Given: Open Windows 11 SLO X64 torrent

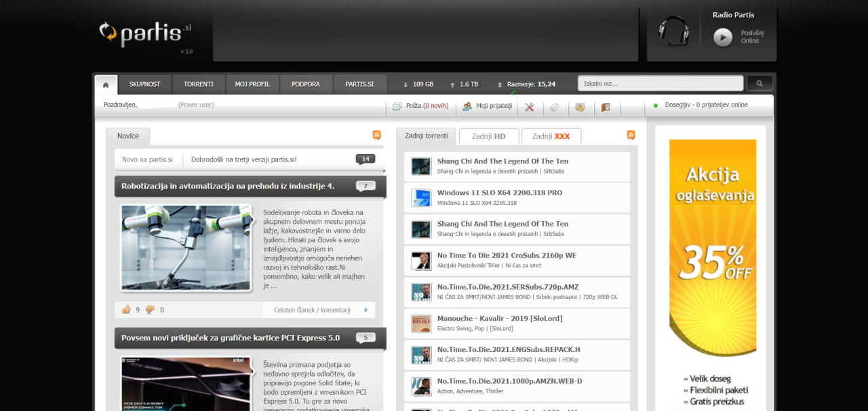Looking at the screenshot, I should click(499, 193).
